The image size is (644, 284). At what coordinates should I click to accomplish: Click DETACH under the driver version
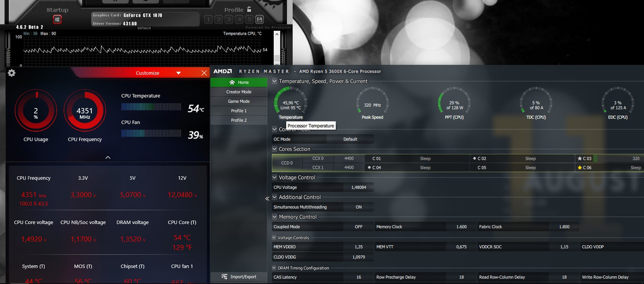(x=144, y=28)
